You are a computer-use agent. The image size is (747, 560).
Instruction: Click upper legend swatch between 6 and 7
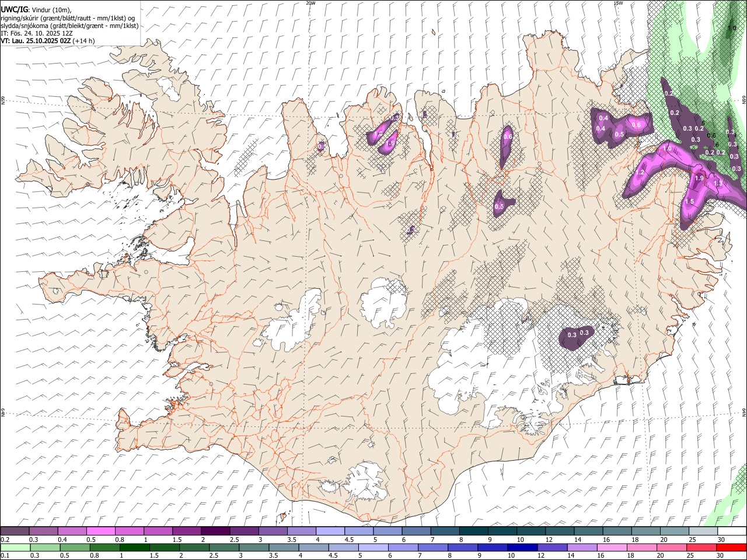417,531
